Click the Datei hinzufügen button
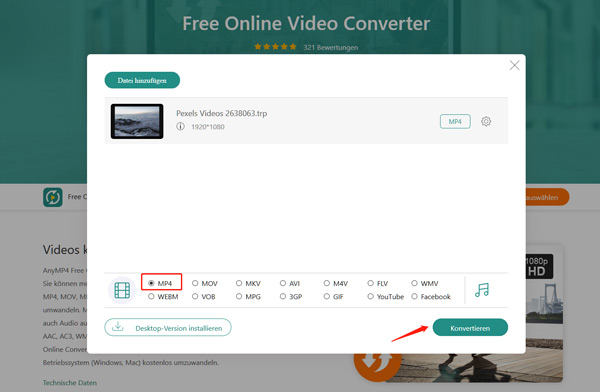The width and height of the screenshot is (600, 392). point(142,80)
